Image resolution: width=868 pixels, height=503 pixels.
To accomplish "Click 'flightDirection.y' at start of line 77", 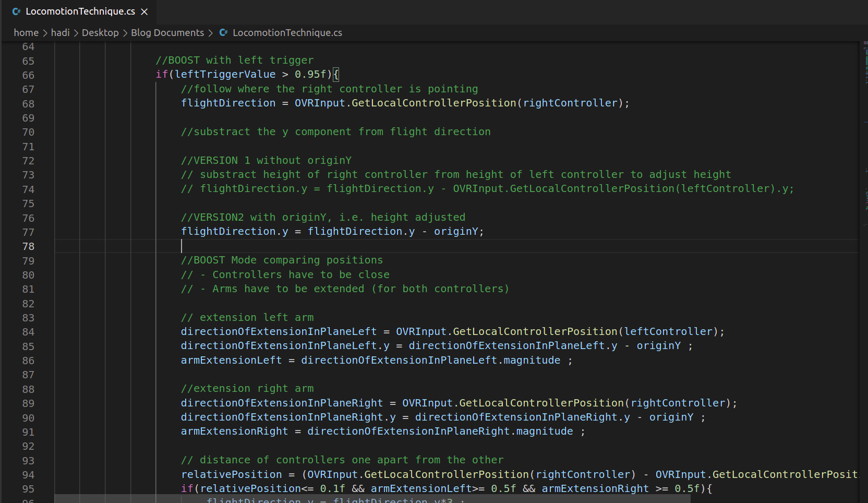I will [234, 231].
